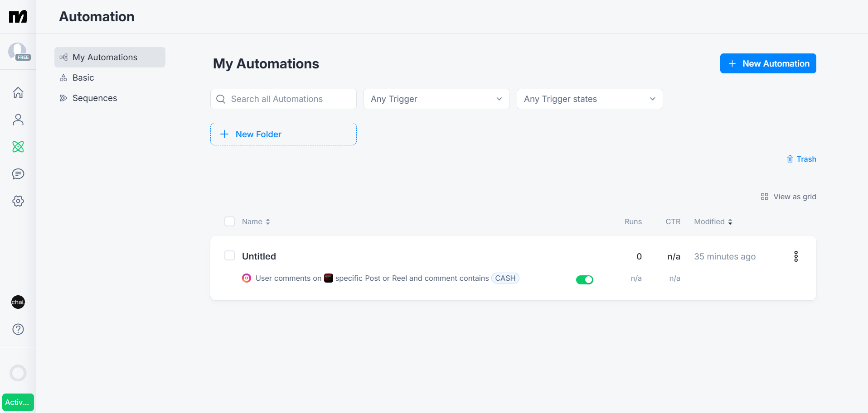This screenshot has height=413, width=868.
Task: Click the Search all Automations field
Action: coord(283,99)
